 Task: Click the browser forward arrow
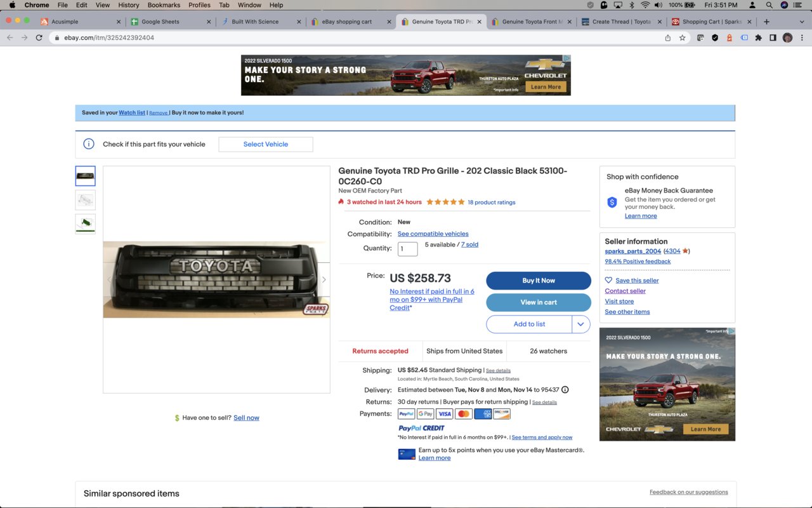(x=24, y=37)
